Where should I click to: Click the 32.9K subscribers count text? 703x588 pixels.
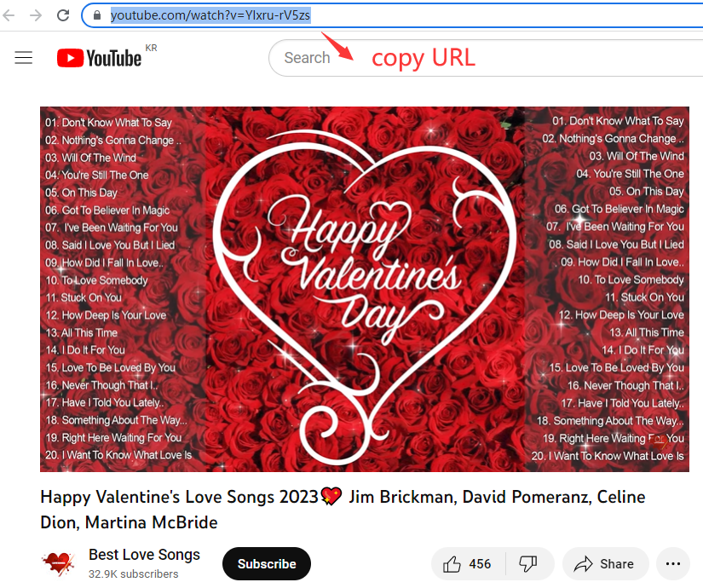click(134, 574)
